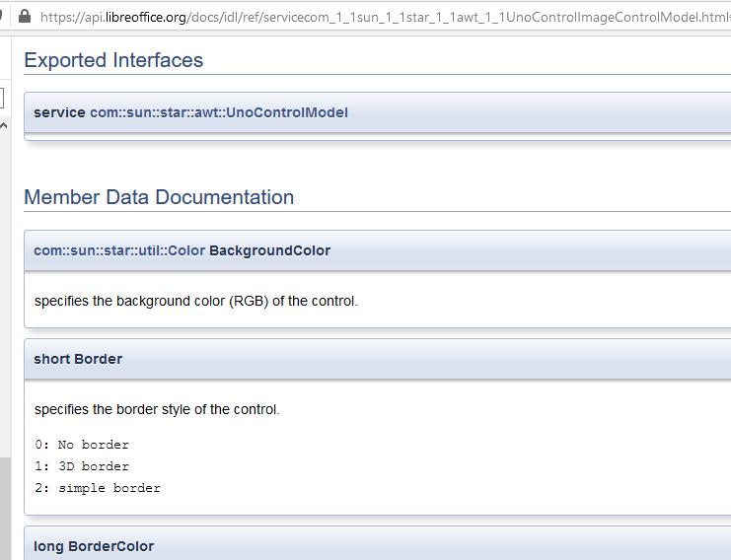This screenshot has width=731, height=560.
Task: Click the short Border member title
Action: (x=78, y=359)
